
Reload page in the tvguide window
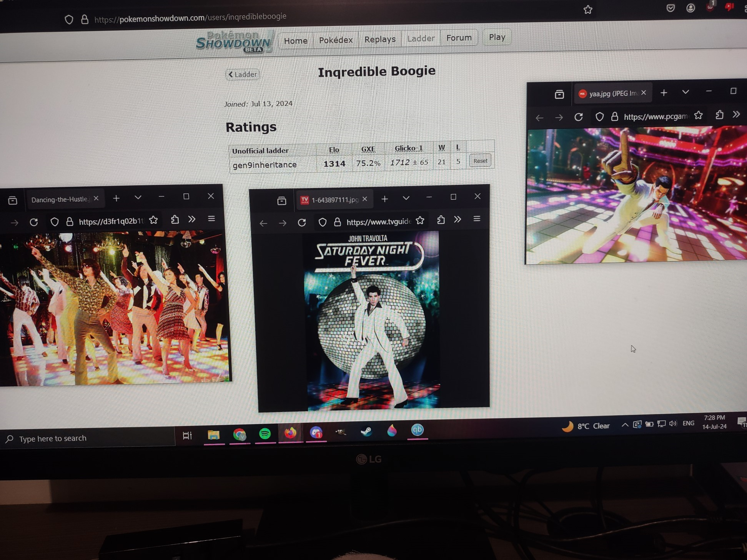click(x=302, y=223)
